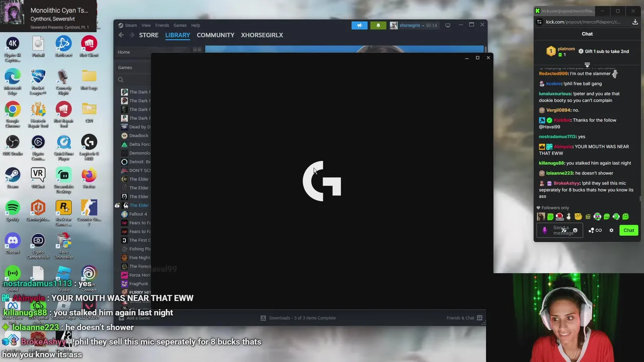Click the Steam desktop shortcut
The width and height of the screenshot is (644, 362).
13,178
